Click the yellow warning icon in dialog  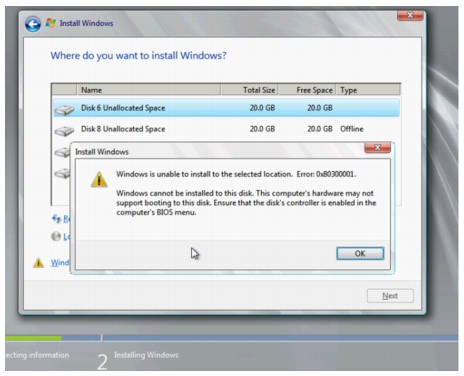(x=99, y=179)
